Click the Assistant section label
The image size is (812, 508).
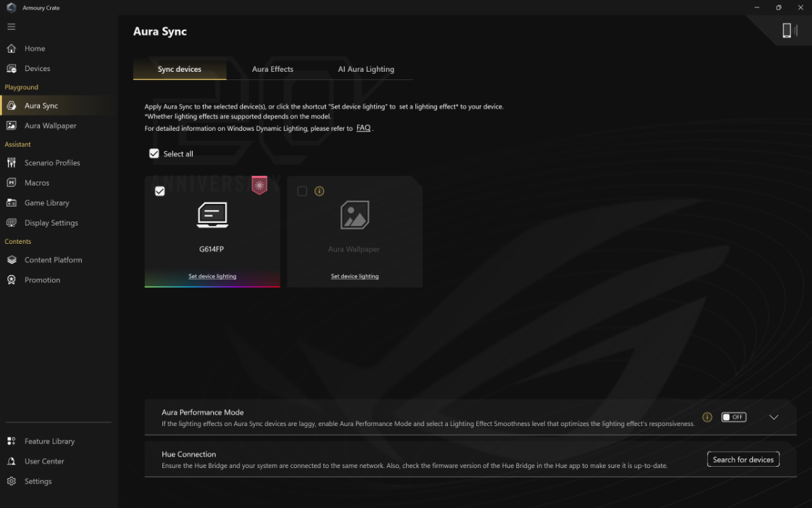[18, 144]
